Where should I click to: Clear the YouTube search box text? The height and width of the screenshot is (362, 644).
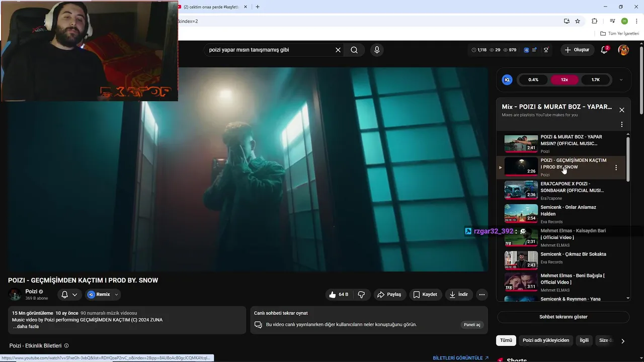click(338, 50)
